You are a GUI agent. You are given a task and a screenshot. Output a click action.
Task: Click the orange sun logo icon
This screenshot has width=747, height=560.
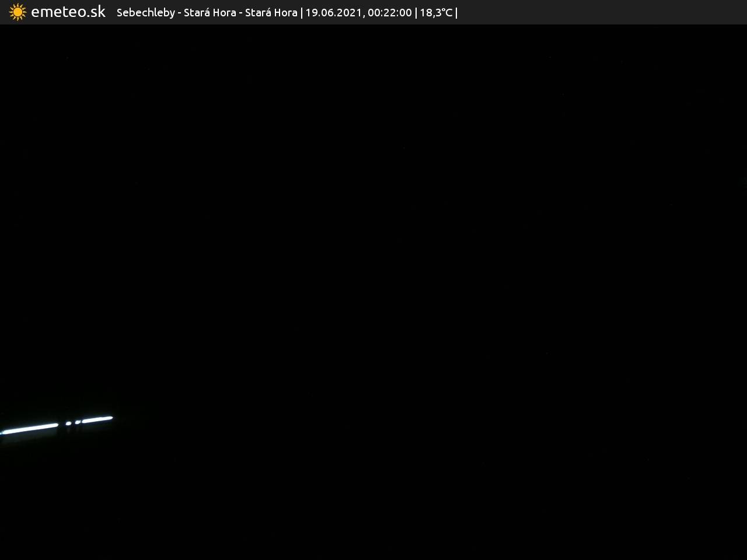[18, 12]
